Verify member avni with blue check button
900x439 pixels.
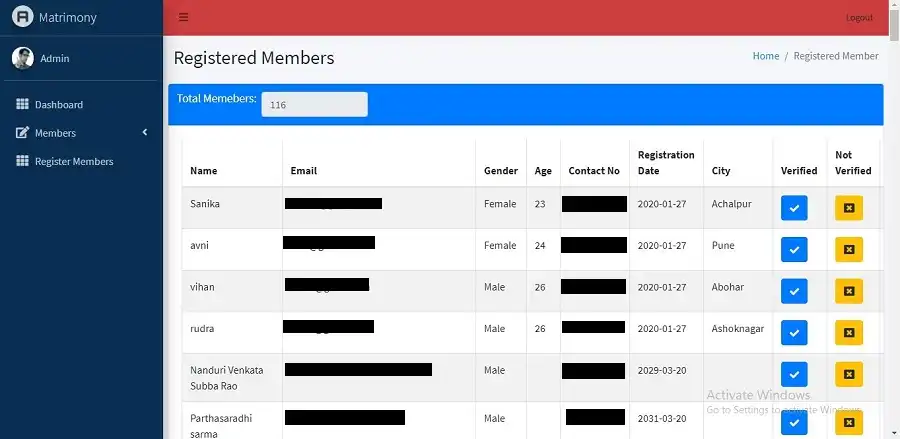point(794,249)
